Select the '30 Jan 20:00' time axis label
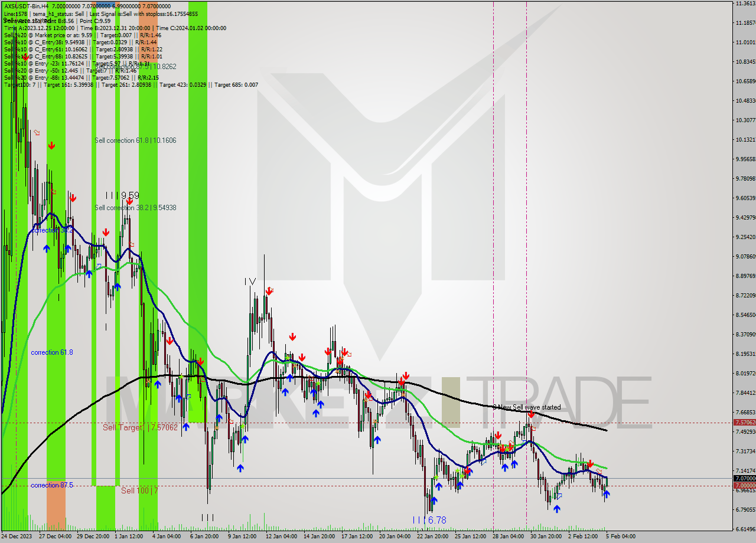 click(546, 537)
